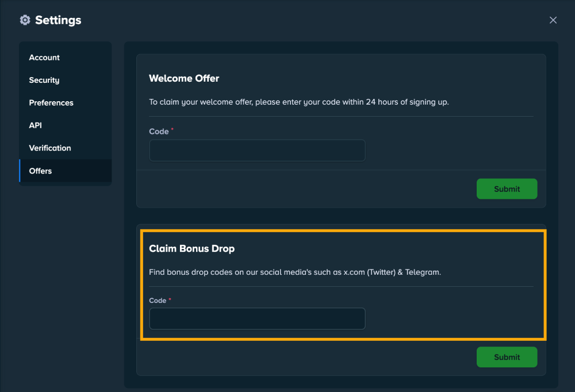
Task: Click the Telegram mention in description
Action: click(x=423, y=272)
